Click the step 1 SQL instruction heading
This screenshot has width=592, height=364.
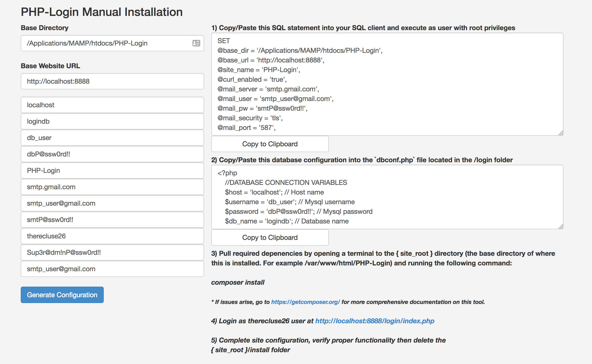pyautogui.click(x=363, y=28)
